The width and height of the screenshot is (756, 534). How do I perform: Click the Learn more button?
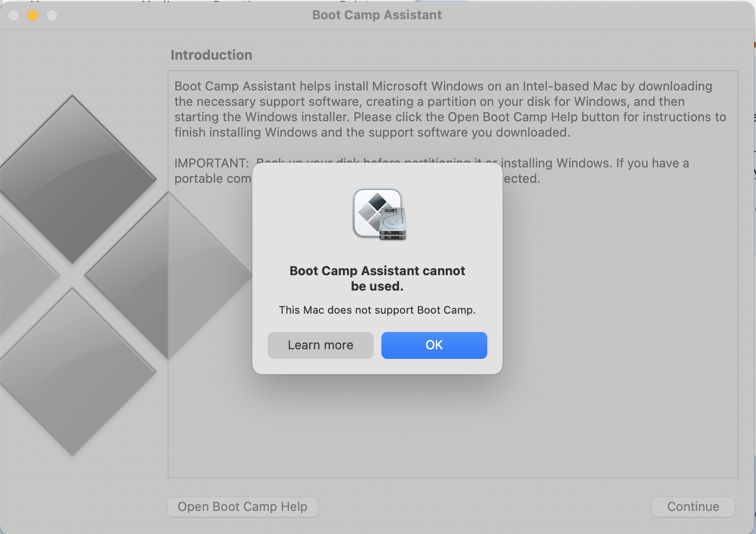tap(320, 345)
